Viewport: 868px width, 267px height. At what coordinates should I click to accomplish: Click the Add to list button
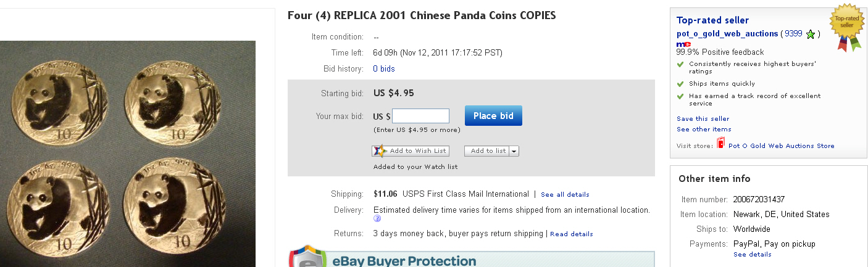pyautogui.click(x=488, y=151)
